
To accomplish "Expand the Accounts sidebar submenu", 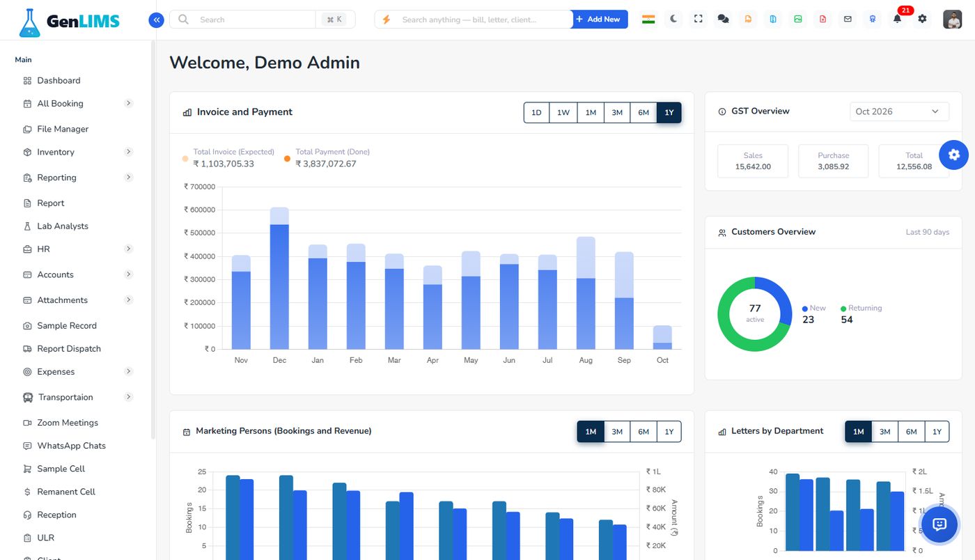I will (x=128, y=274).
